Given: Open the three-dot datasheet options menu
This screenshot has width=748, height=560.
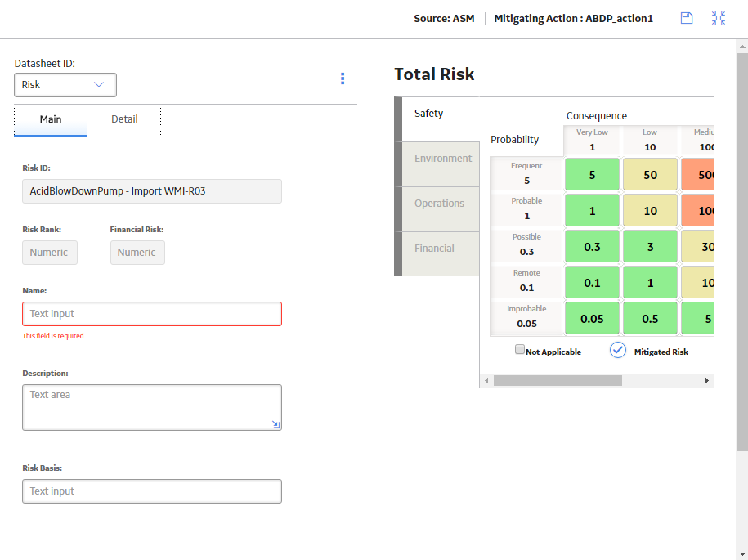Looking at the screenshot, I should click(343, 78).
